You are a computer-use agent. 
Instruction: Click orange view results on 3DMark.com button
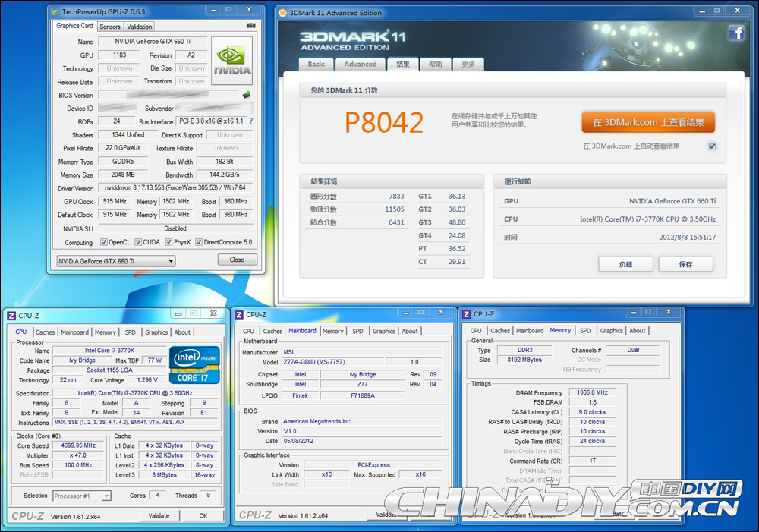click(x=648, y=122)
